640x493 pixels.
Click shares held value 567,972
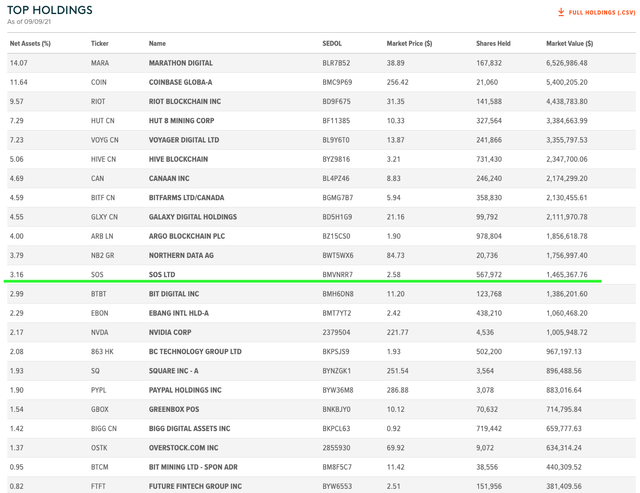coord(489,274)
